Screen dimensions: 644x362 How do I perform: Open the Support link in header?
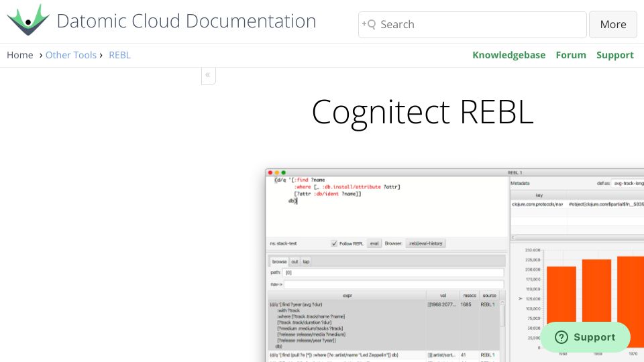(615, 55)
